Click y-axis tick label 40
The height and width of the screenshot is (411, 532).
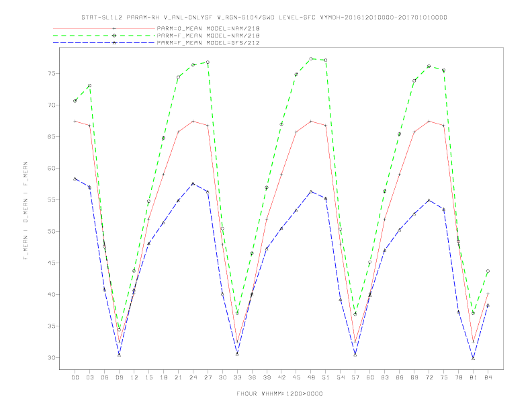tap(52, 294)
